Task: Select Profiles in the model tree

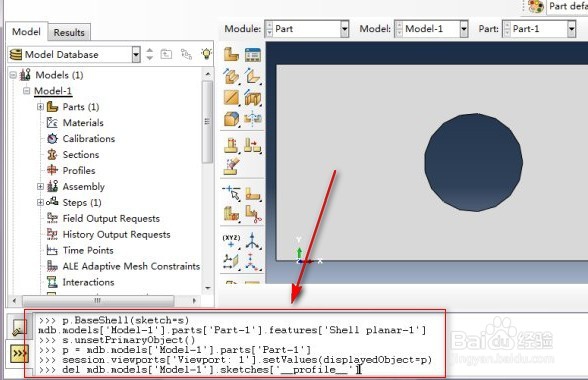Action: (79, 171)
